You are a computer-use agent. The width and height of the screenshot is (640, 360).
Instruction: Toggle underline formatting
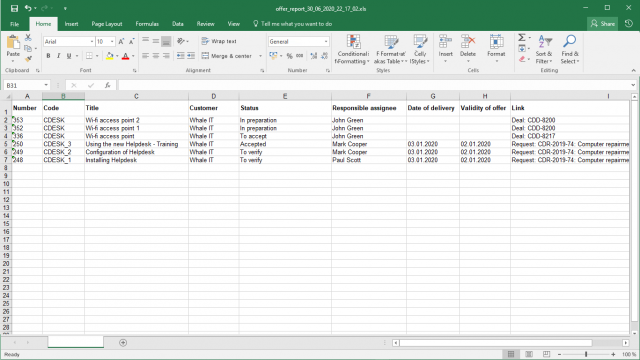[x=69, y=56]
